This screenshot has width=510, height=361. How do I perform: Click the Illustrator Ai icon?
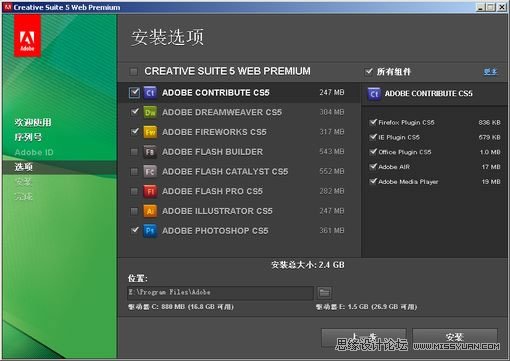(150, 211)
